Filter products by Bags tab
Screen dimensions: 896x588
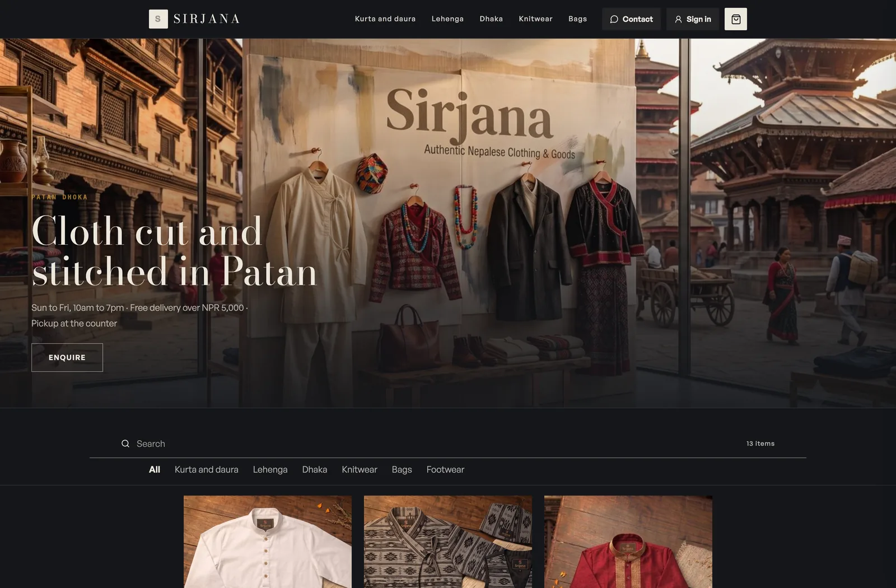coord(402,469)
